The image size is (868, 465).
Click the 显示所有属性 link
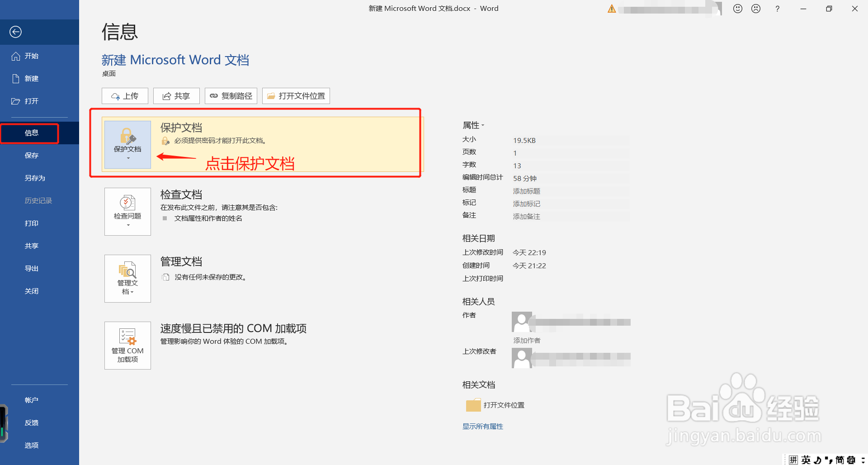483,427
